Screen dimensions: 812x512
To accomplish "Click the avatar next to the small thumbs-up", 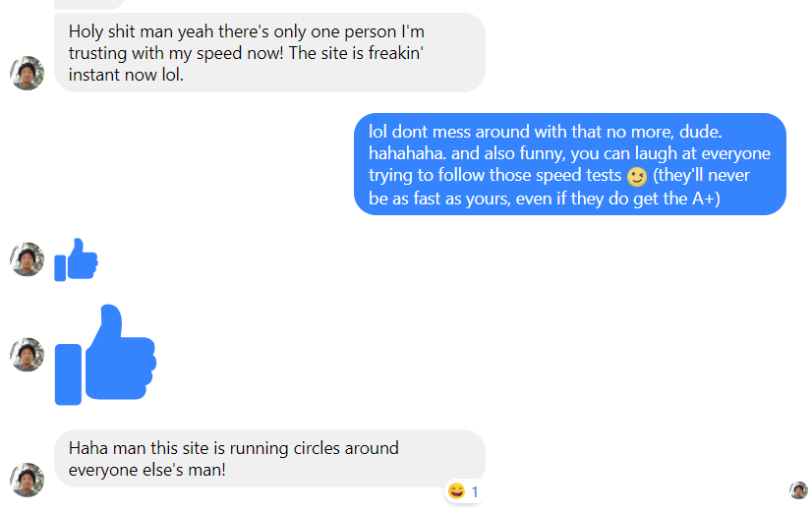I will click(27, 259).
